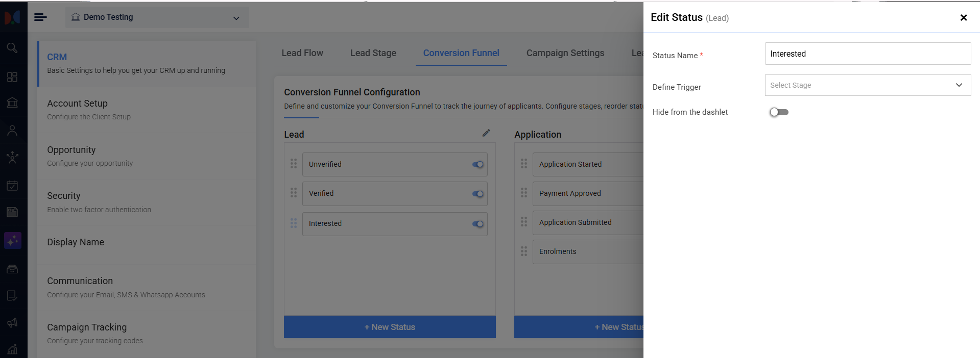Toggle the Interested status switch
This screenshot has height=358, width=980.
coord(478,224)
